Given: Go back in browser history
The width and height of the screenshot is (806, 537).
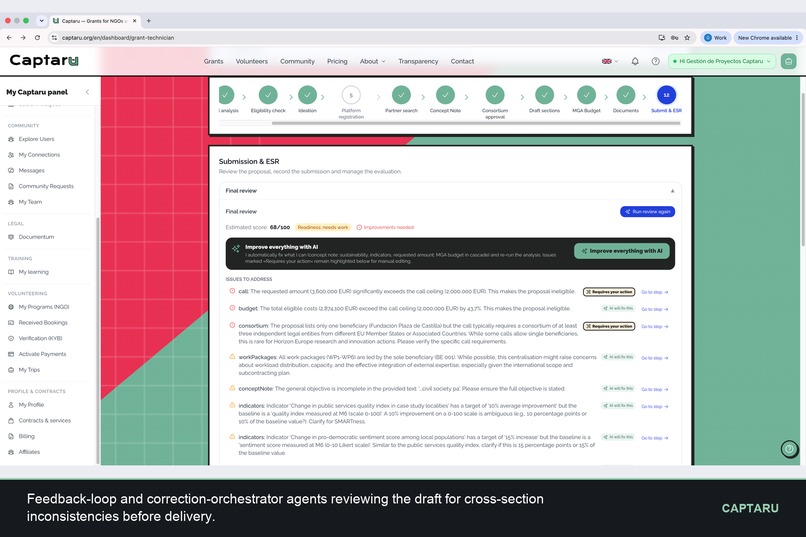Looking at the screenshot, I should pos(9,38).
